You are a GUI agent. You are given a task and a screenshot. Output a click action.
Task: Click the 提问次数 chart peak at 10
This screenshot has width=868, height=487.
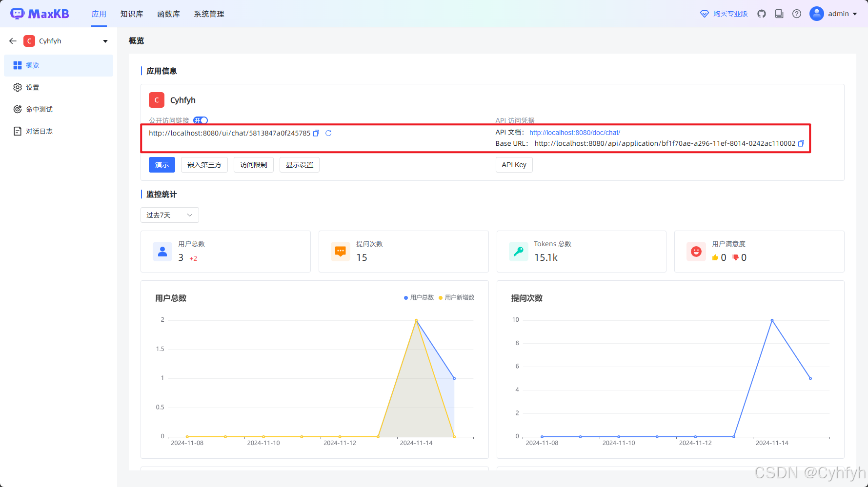[772, 320]
